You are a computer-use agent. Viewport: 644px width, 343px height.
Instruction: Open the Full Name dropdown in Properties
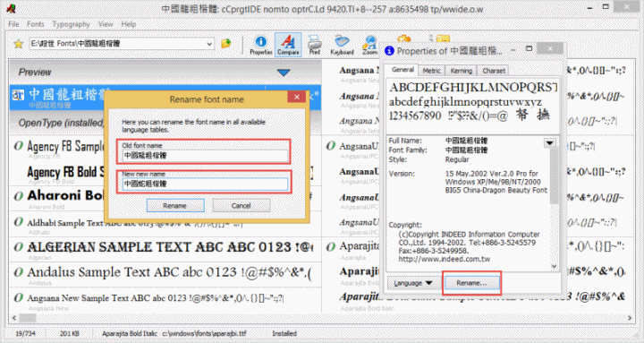pyautogui.click(x=549, y=142)
